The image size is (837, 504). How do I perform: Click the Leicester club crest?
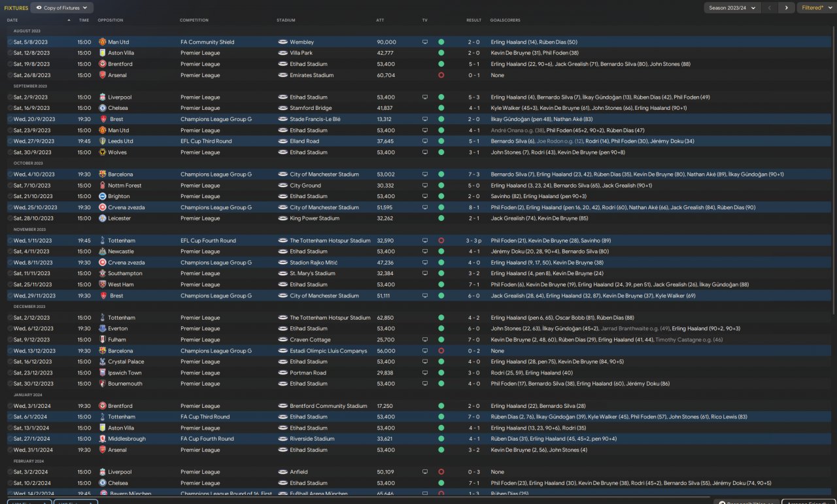pos(102,218)
